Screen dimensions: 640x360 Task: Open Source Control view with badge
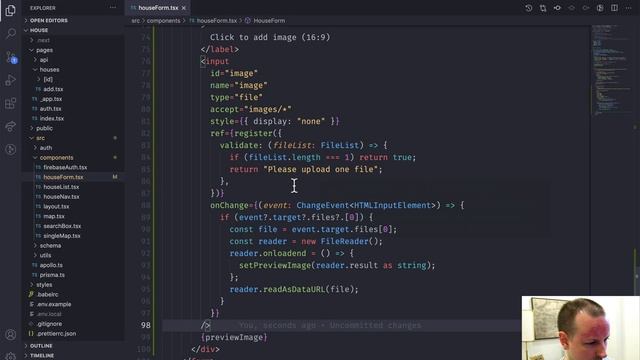point(11,57)
